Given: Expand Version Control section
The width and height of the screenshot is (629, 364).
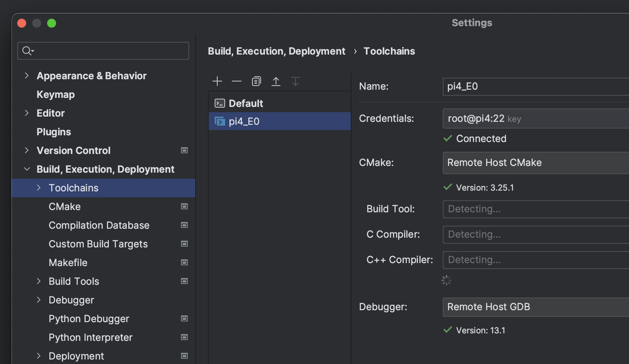Looking at the screenshot, I should [27, 150].
